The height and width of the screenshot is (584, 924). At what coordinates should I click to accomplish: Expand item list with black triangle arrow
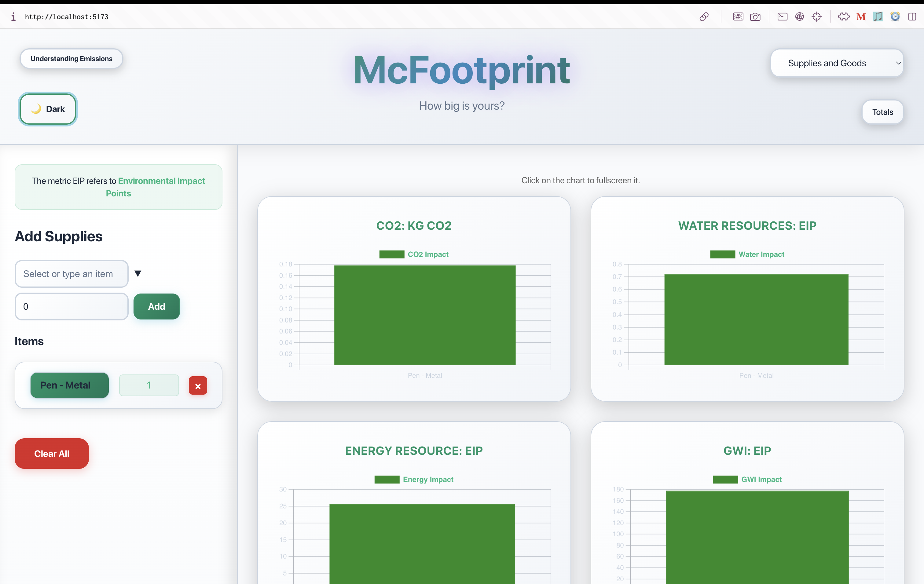(138, 273)
